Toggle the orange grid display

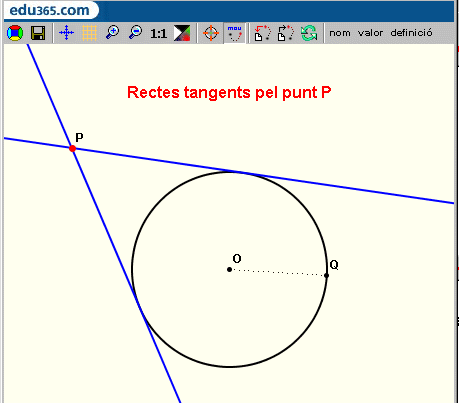tap(89, 33)
